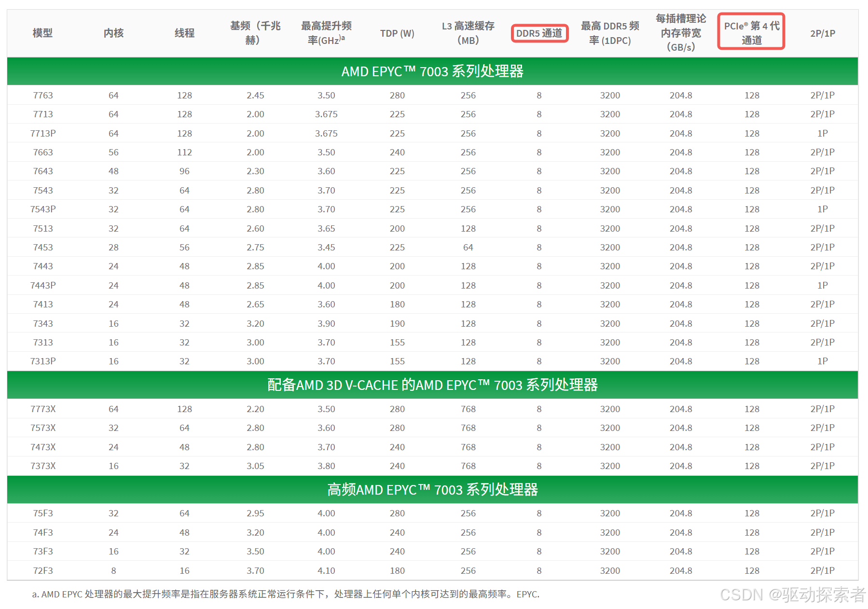Click base frequency 2.20 in 7773X row
Image resolution: width=868 pixels, height=609 pixels.
255,409
